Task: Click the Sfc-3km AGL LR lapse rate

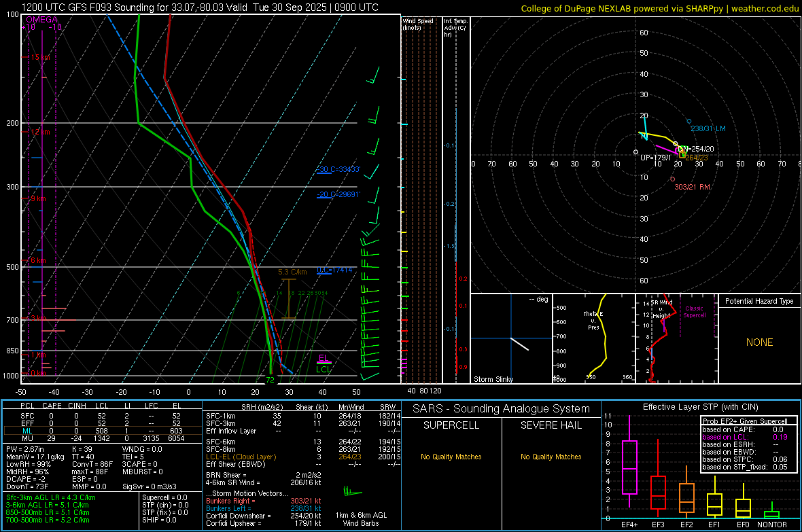Action: [51, 497]
